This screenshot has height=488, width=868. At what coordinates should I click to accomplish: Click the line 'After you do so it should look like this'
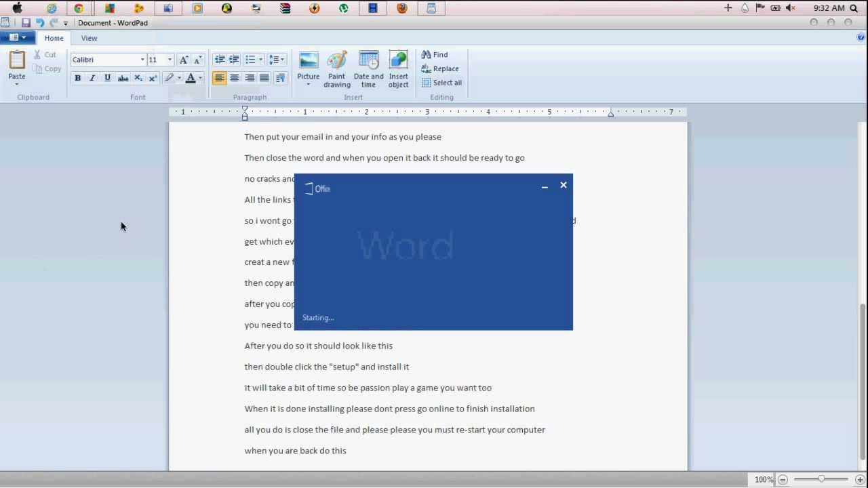[319, 346]
